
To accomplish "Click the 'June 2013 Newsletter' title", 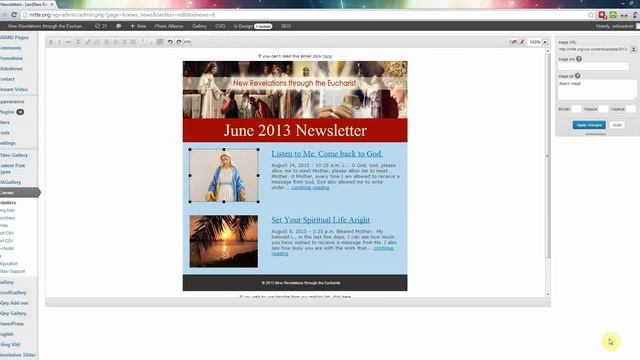I will pyautogui.click(x=295, y=131).
